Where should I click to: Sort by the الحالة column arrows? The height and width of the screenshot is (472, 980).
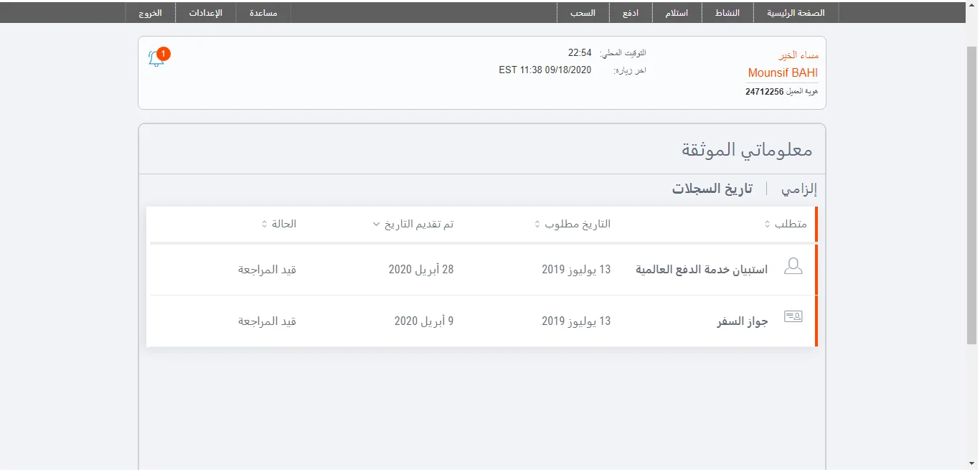click(x=264, y=225)
